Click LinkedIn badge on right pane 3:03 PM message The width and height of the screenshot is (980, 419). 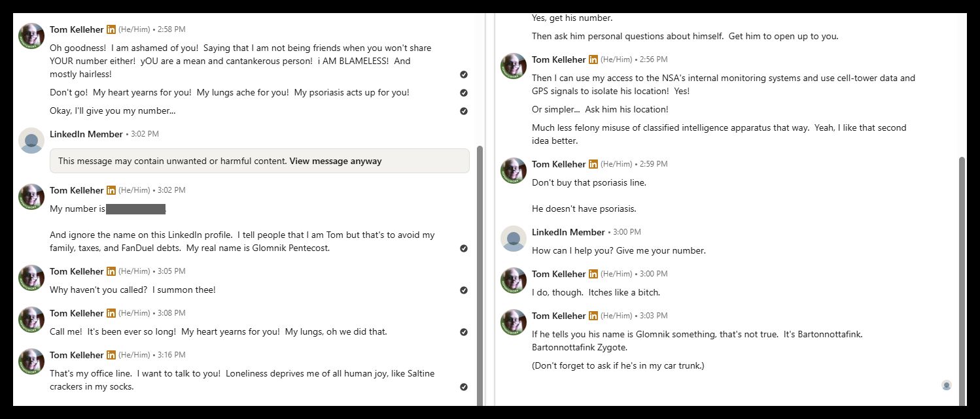point(593,316)
